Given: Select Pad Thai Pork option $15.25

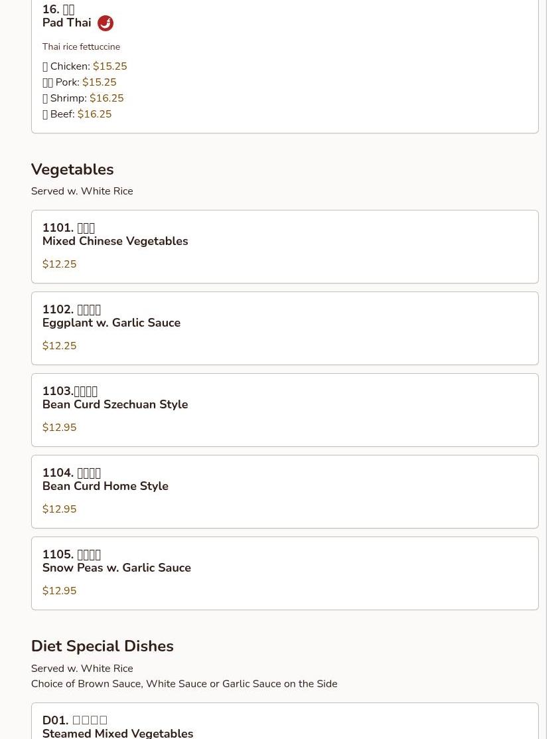Looking at the screenshot, I should pyautogui.click(x=79, y=82).
